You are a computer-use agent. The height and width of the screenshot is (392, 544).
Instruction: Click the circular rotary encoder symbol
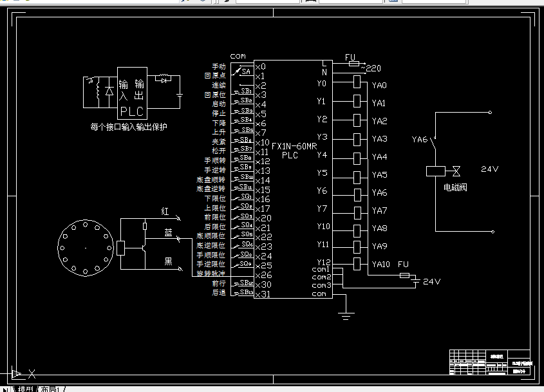tap(86, 248)
